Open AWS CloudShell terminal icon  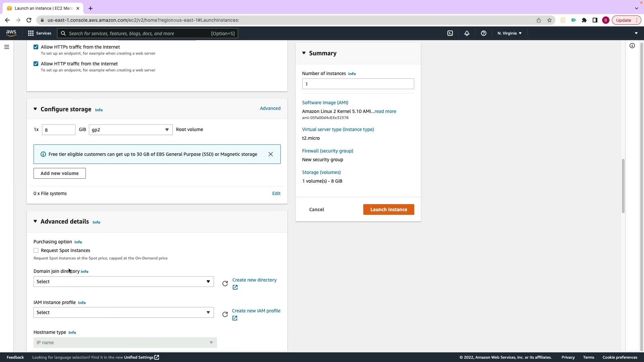pyautogui.click(x=450, y=33)
